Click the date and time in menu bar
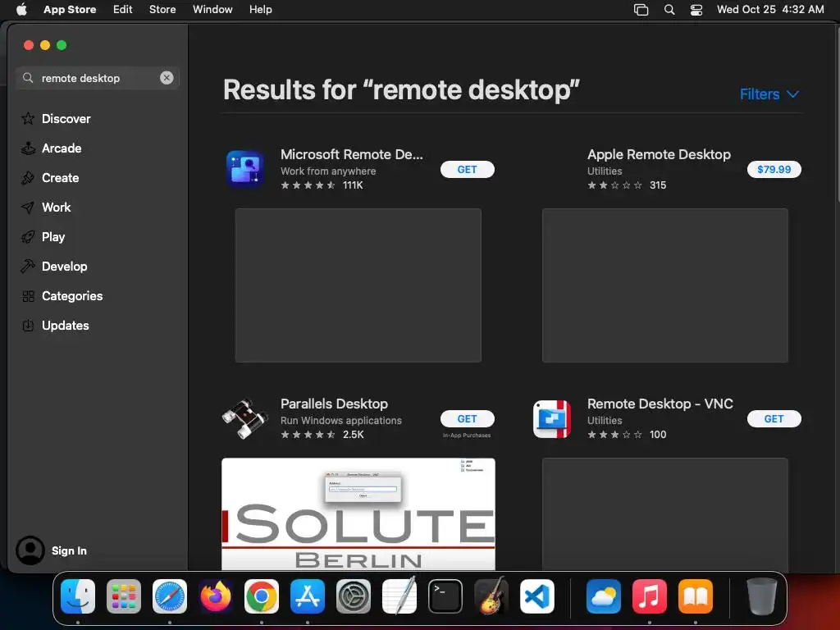This screenshot has height=630, width=840. [x=770, y=10]
